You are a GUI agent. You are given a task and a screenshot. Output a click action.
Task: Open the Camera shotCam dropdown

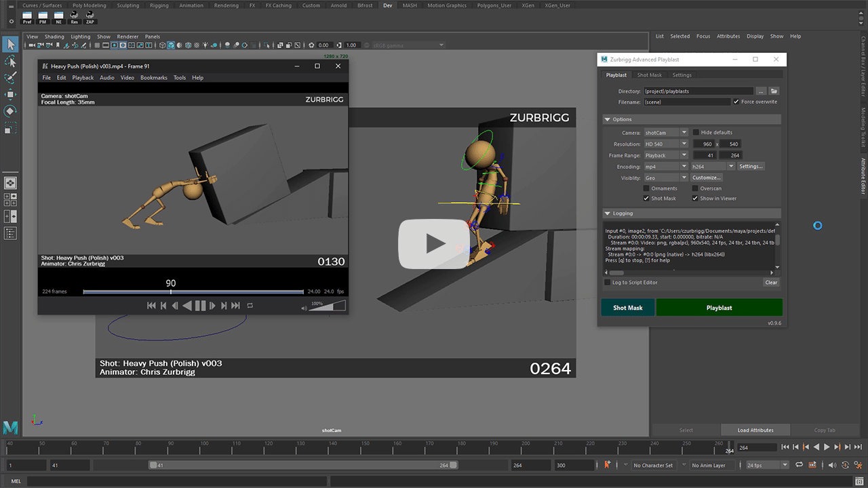(665, 133)
